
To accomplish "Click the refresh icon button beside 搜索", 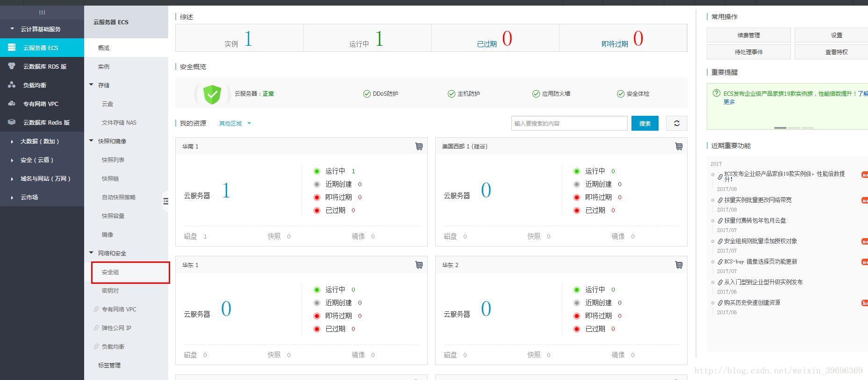I will [x=676, y=123].
